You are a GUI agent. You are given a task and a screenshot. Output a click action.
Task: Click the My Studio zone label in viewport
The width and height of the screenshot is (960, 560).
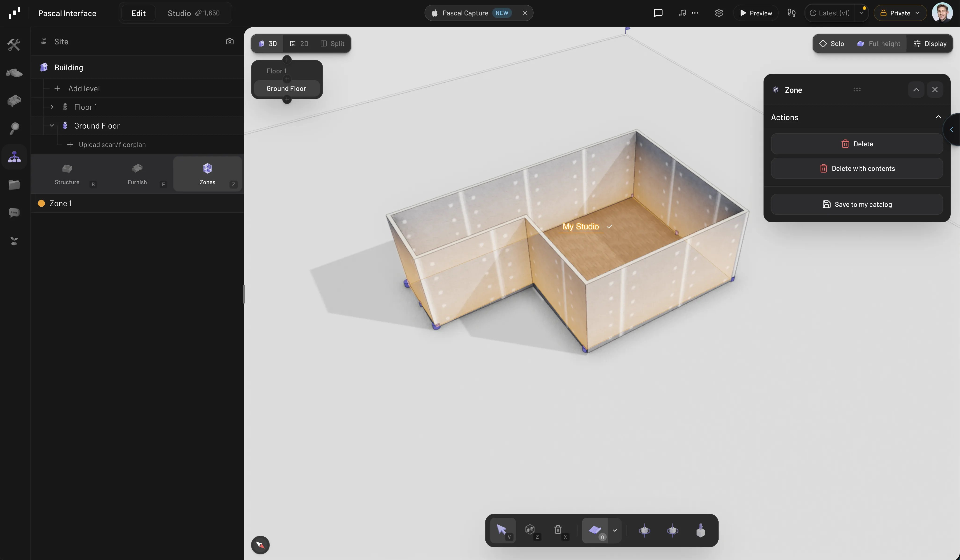581,226
